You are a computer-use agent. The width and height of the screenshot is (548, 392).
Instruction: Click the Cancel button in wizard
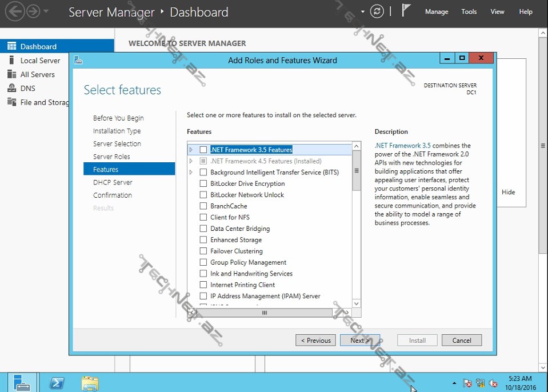[461, 341]
